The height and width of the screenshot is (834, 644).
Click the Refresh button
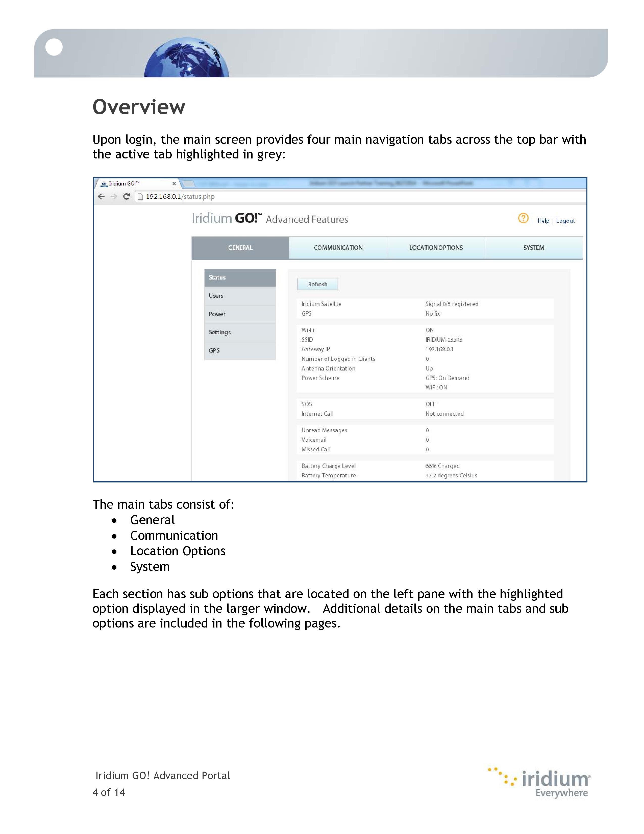click(317, 285)
